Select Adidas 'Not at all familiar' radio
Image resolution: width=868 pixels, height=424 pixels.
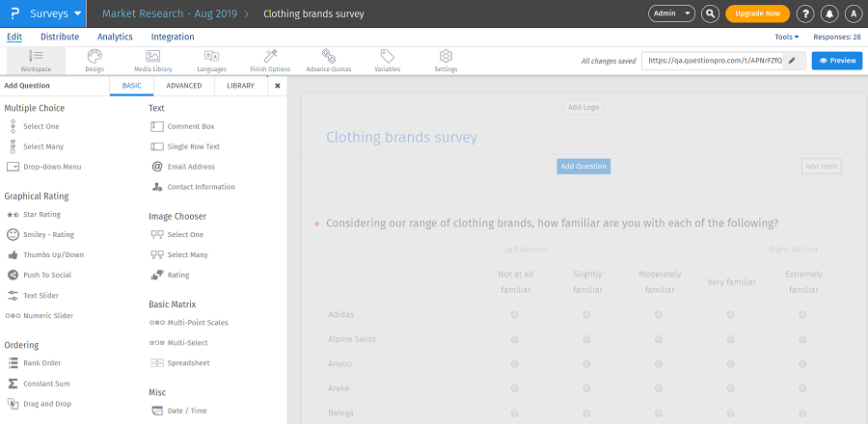515,315
